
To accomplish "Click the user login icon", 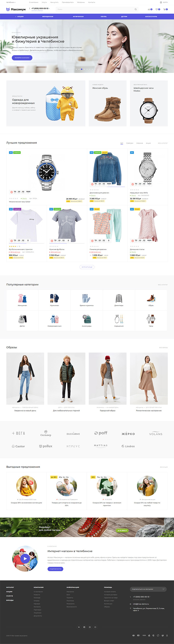I will tap(161, 2).
